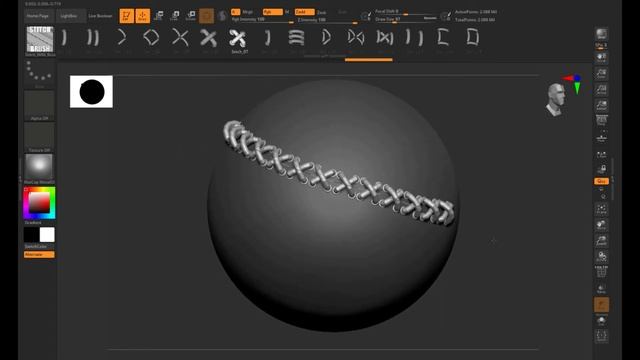Adjust the Rgb Intensity slider
Image resolution: width=640 pixels, height=360 pixels.
(x=262, y=20)
